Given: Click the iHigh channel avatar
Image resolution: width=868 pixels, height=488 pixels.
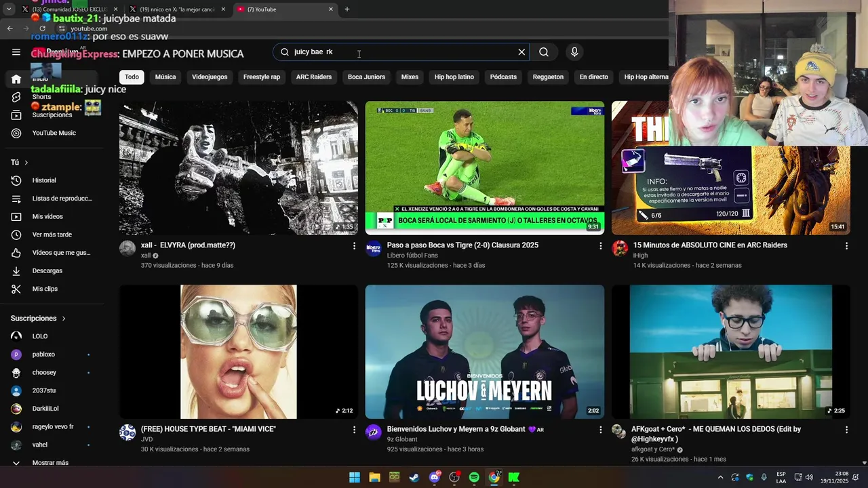Looking at the screenshot, I should point(620,248).
